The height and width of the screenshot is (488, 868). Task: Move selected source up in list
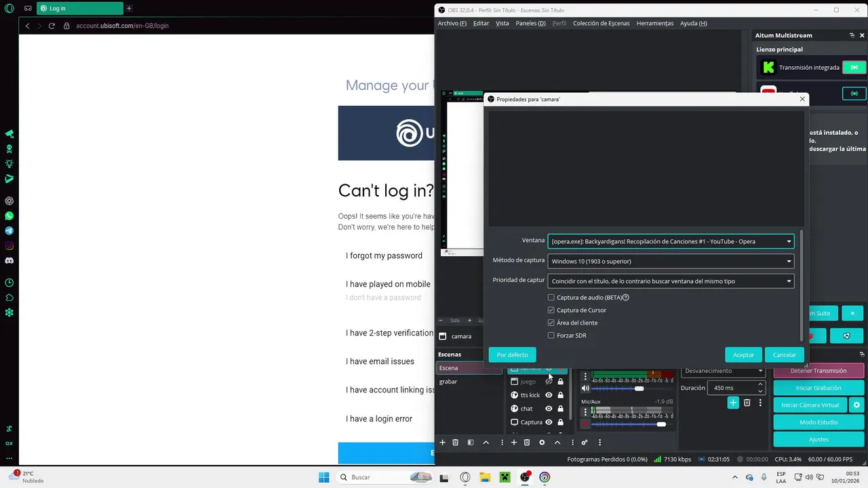[x=557, y=443]
